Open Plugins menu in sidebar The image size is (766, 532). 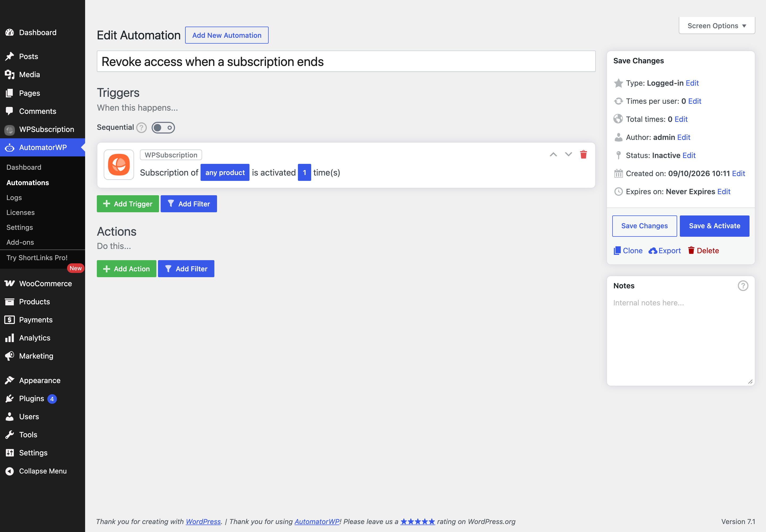point(42,399)
